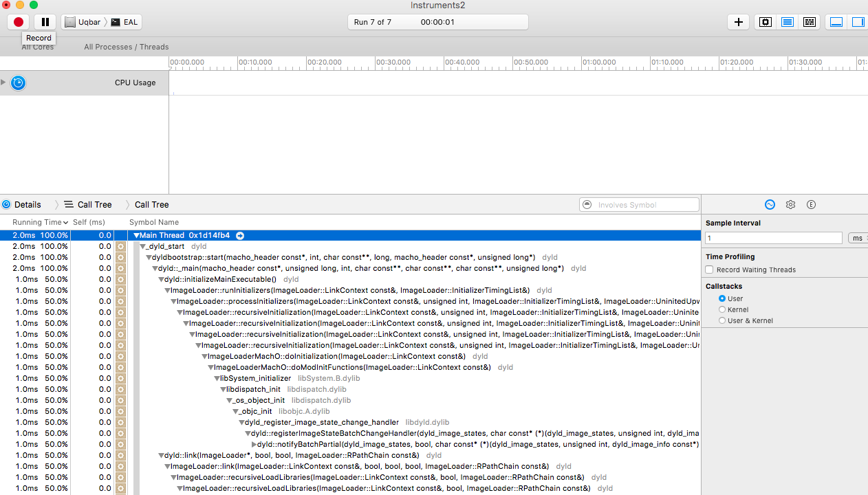Select dyld::registerImageStateBatchChangeHandler row
Viewport: 868px width, 495px height.
point(350,433)
